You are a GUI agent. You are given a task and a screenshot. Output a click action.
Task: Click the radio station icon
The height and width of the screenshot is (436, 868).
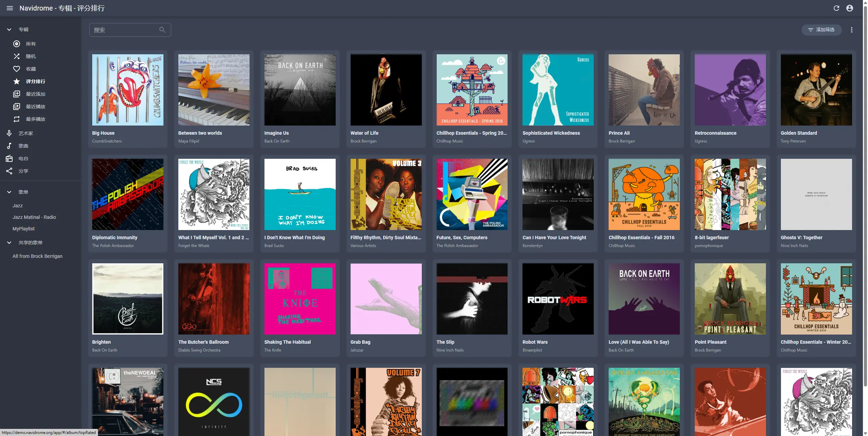[9, 158]
